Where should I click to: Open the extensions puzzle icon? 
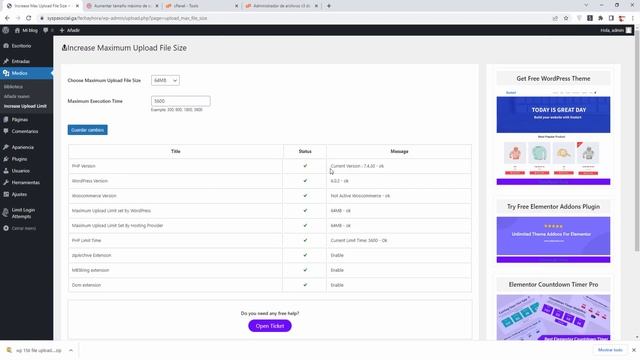600,18
